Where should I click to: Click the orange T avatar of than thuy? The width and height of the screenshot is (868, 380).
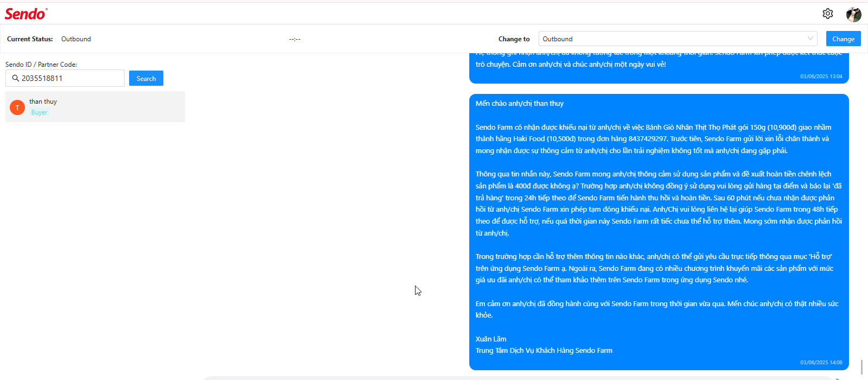coord(17,107)
